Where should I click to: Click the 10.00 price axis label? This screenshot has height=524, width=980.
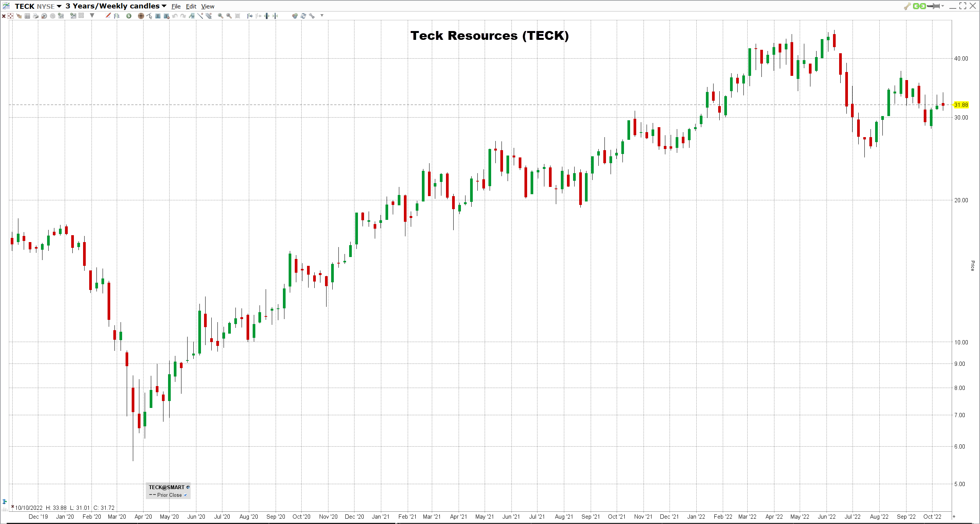[x=961, y=342]
